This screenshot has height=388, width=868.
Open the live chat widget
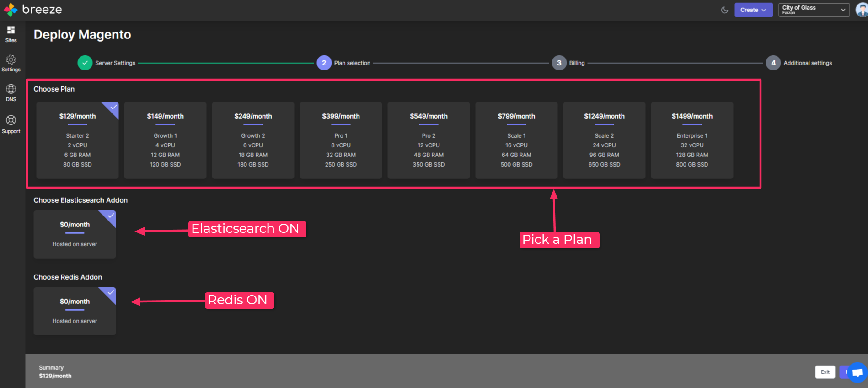[857, 372]
